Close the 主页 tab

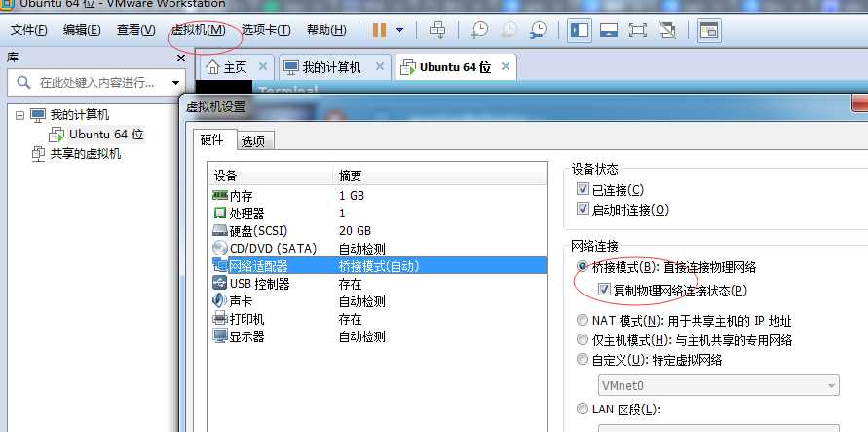[x=263, y=66]
